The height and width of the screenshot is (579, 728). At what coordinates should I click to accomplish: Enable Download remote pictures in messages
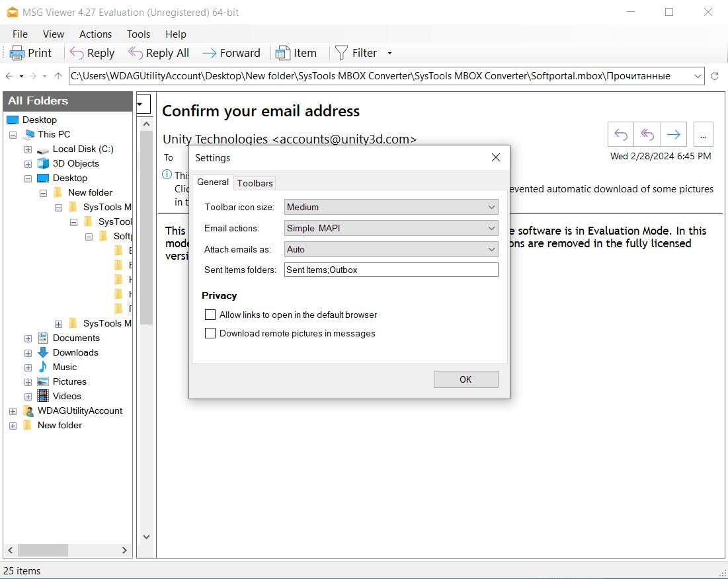(x=210, y=334)
